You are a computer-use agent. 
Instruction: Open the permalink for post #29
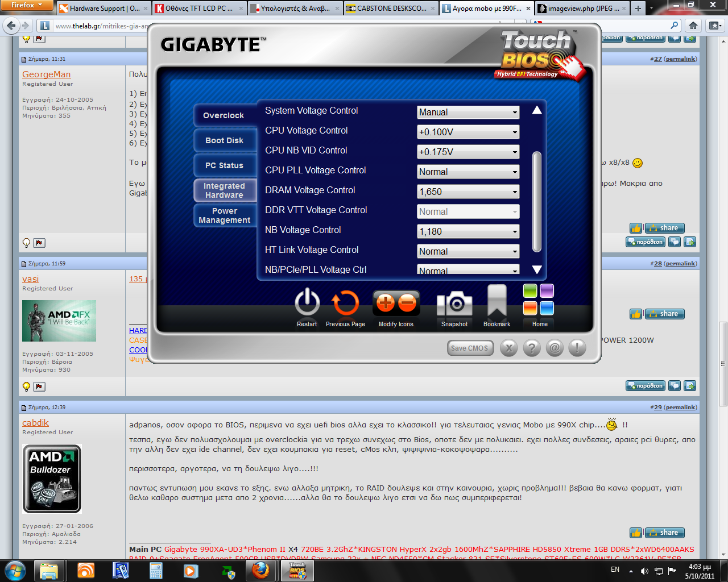[x=680, y=408]
